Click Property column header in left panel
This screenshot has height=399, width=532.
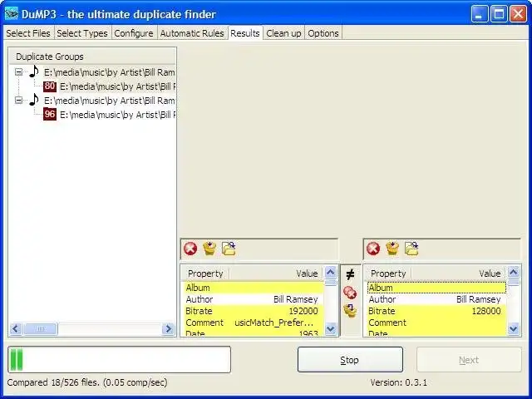tap(205, 273)
